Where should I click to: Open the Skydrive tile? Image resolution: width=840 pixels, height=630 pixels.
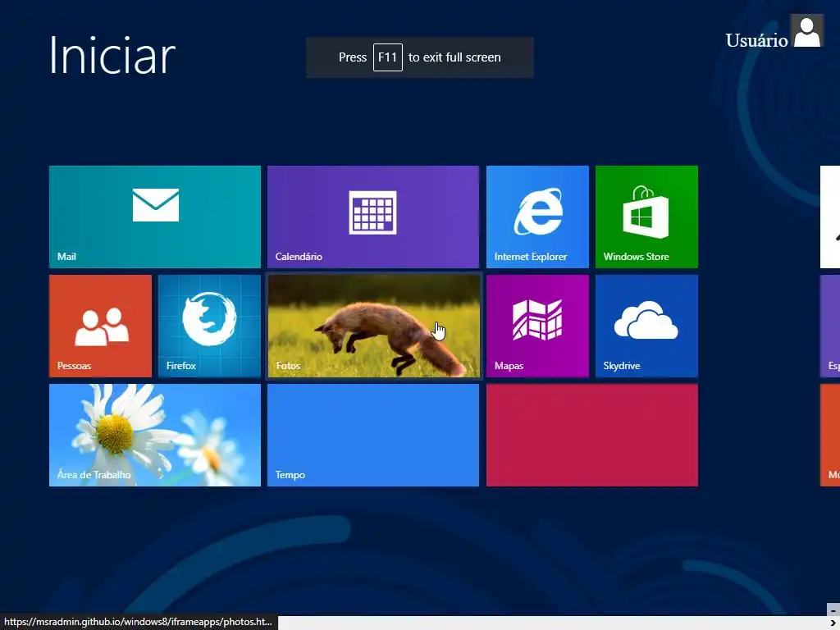point(646,326)
